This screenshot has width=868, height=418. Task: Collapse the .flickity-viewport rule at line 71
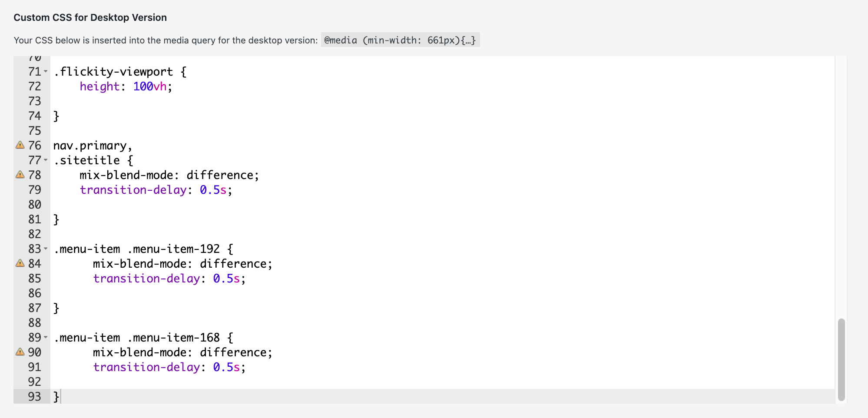[x=46, y=72]
